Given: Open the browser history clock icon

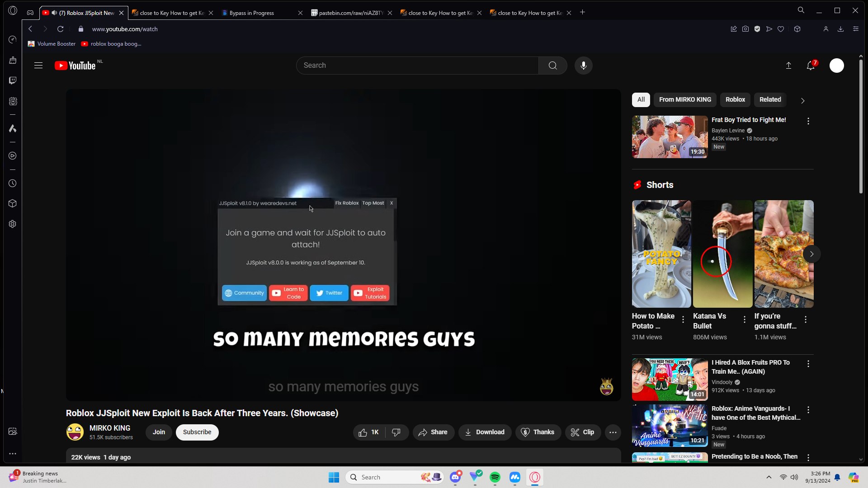Looking at the screenshot, I should coord(13,183).
